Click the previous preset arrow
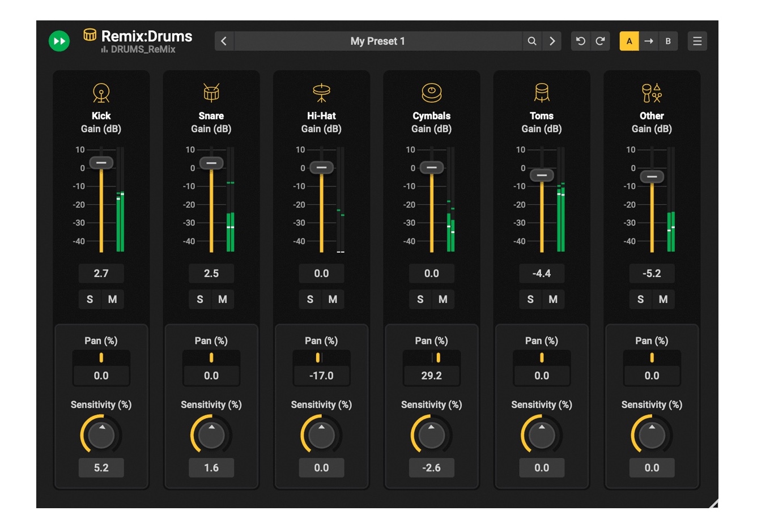This screenshot has width=757, height=532. coord(224,41)
